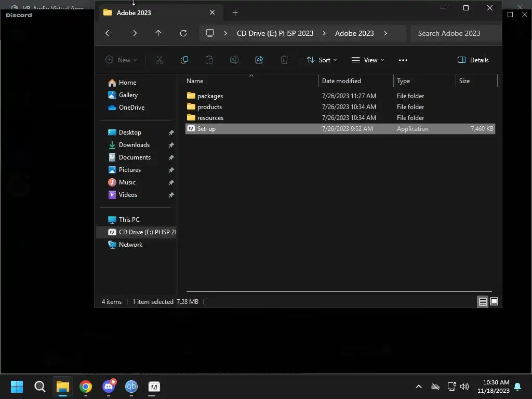Viewport: 532px width, 399px height.
Task: Click the Share icon in toolbar
Action: click(259, 60)
